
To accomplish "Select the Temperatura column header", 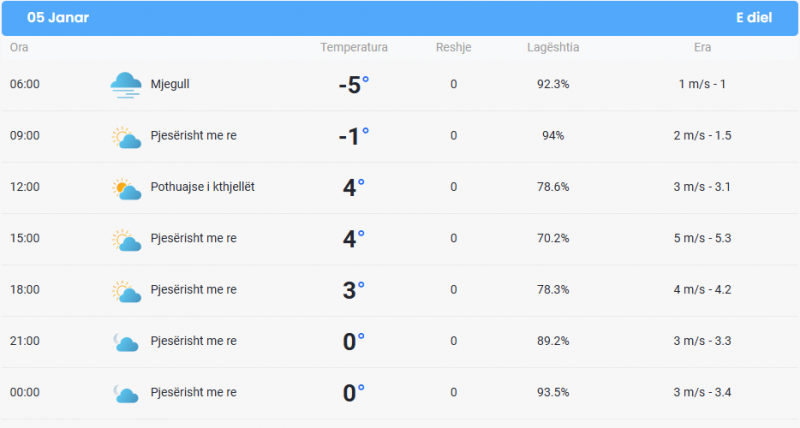I will [354, 48].
